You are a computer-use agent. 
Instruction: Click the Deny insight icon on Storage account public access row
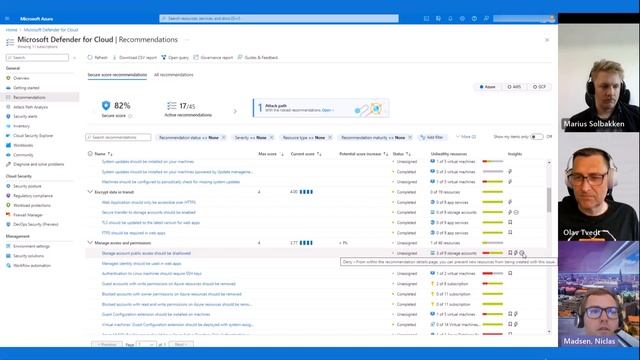pos(522,253)
